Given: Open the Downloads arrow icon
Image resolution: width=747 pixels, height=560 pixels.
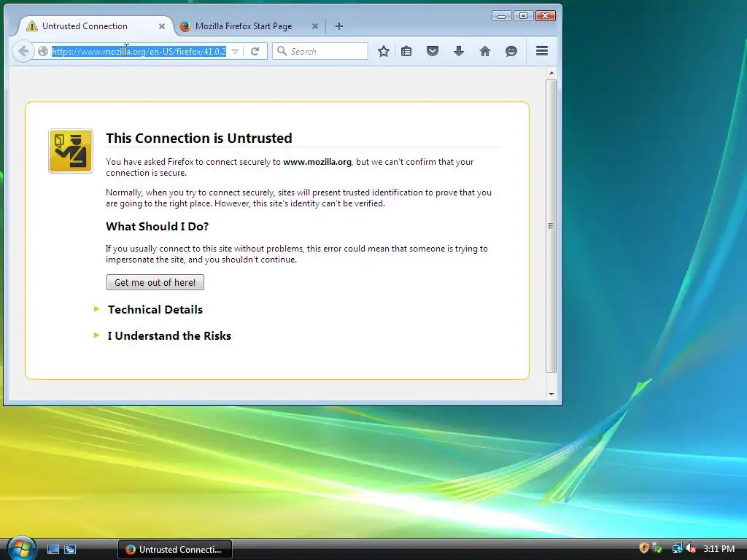Looking at the screenshot, I should [458, 51].
